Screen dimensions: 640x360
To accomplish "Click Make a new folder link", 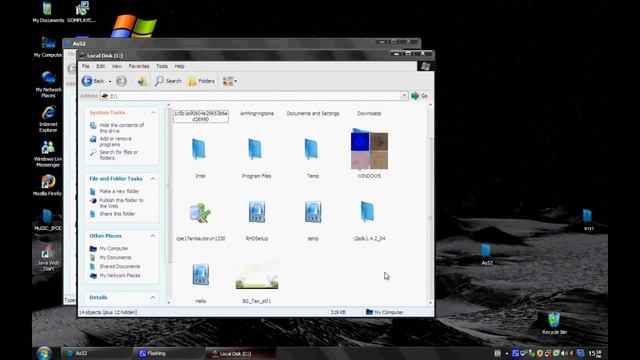I will (x=119, y=191).
